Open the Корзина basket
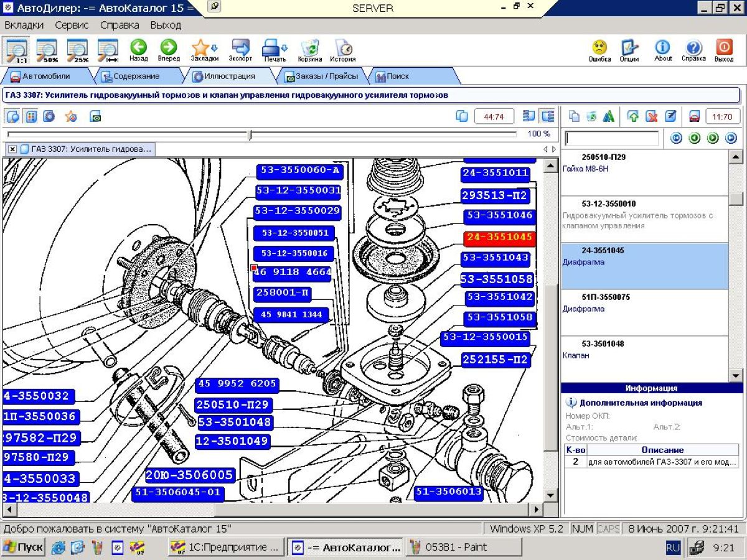 coord(310,50)
